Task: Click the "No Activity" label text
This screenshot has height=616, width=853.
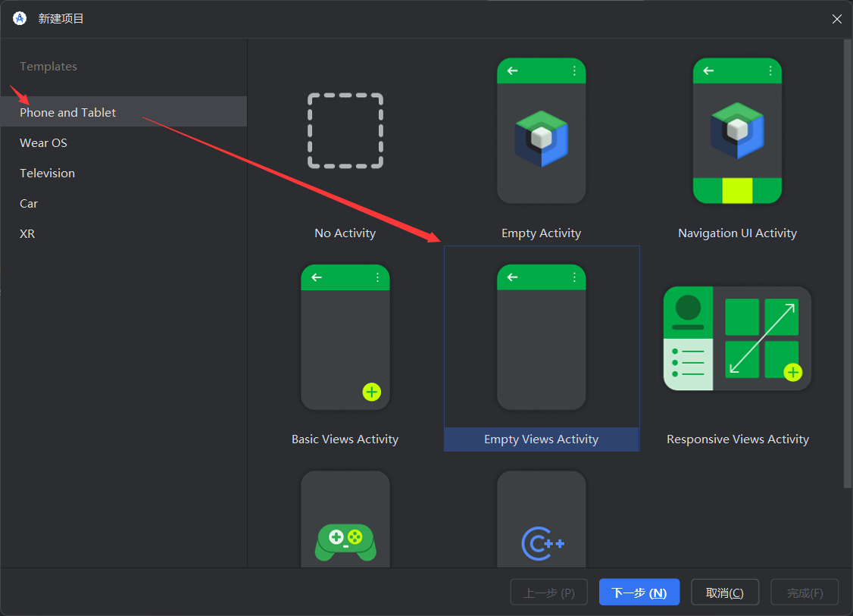Action: [x=345, y=233]
